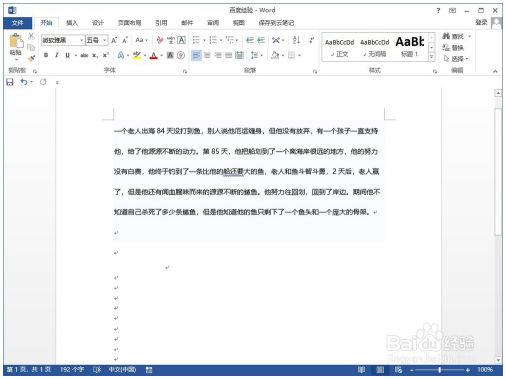Increase font size with the larger A
Viewport: 506px width, 379px height.
(x=114, y=40)
